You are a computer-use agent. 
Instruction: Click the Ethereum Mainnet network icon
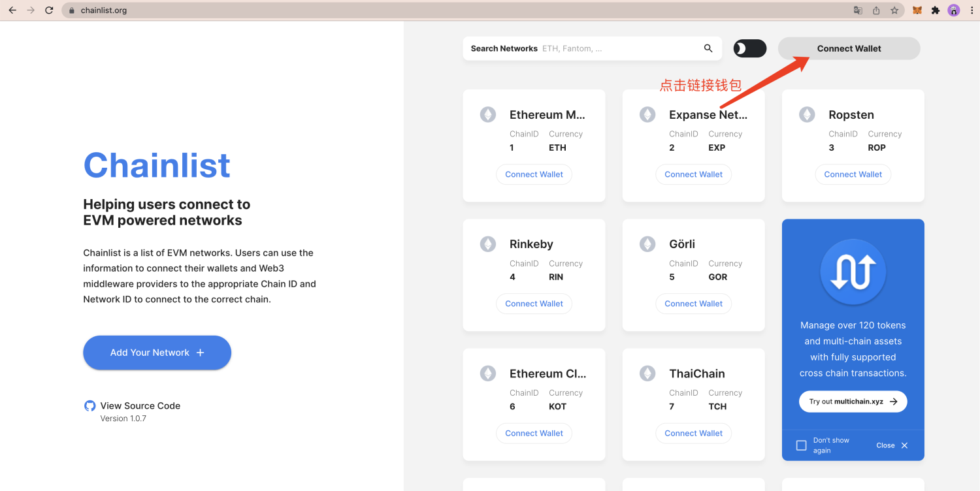[x=488, y=115]
